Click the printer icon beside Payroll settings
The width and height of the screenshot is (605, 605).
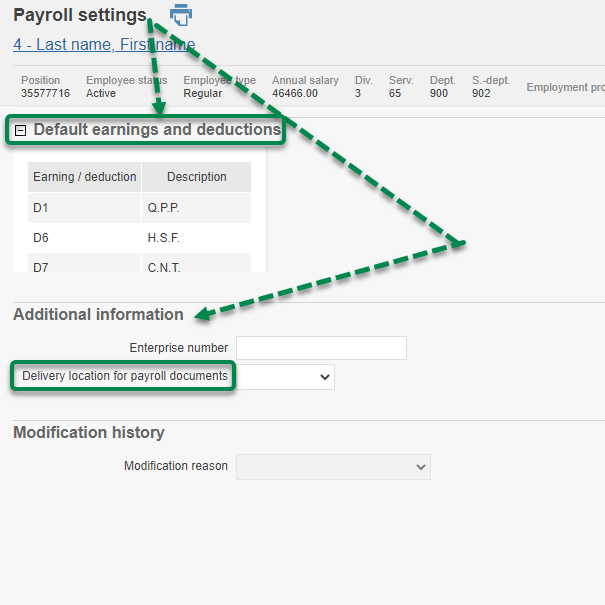pyautogui.click(x=180, y=15)
